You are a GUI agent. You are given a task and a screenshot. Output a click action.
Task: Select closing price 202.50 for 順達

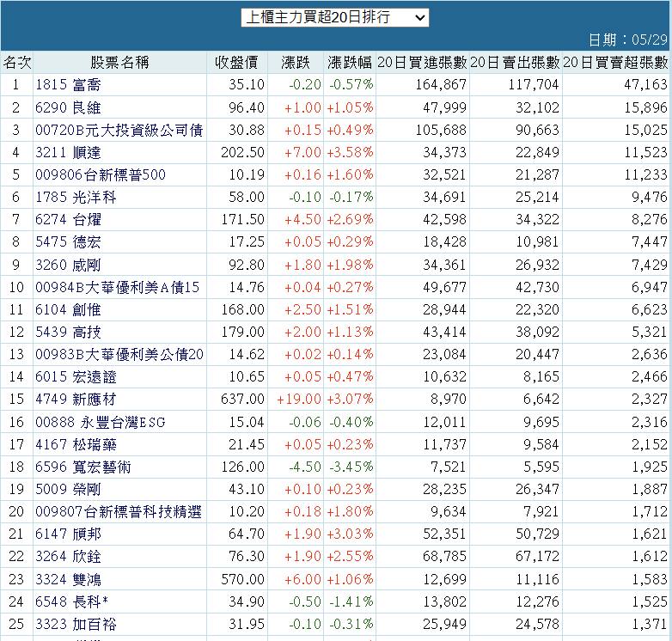(x=242, y=152)
